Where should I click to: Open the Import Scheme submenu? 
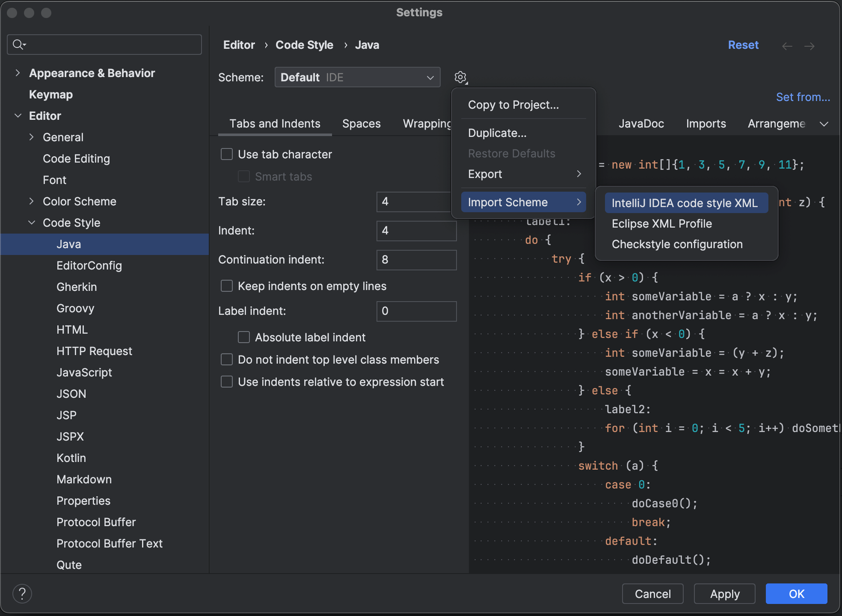click(x=524, y=203)
